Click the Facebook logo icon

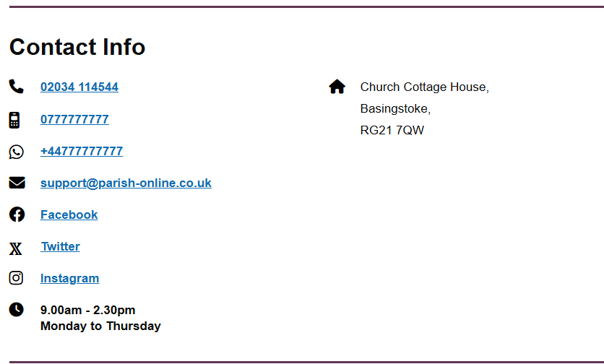click(17, 214)
